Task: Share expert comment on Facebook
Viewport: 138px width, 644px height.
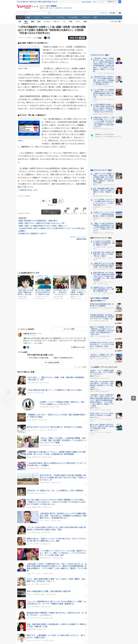Action: 28,347
